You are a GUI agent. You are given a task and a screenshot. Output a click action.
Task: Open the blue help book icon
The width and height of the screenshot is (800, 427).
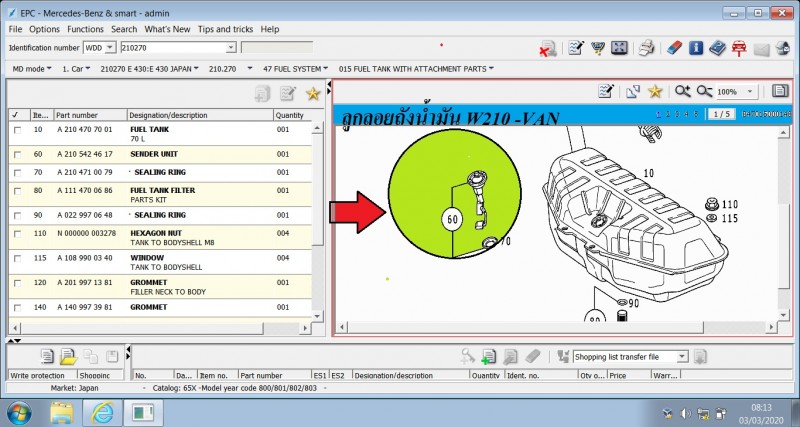tap(717, 48)
